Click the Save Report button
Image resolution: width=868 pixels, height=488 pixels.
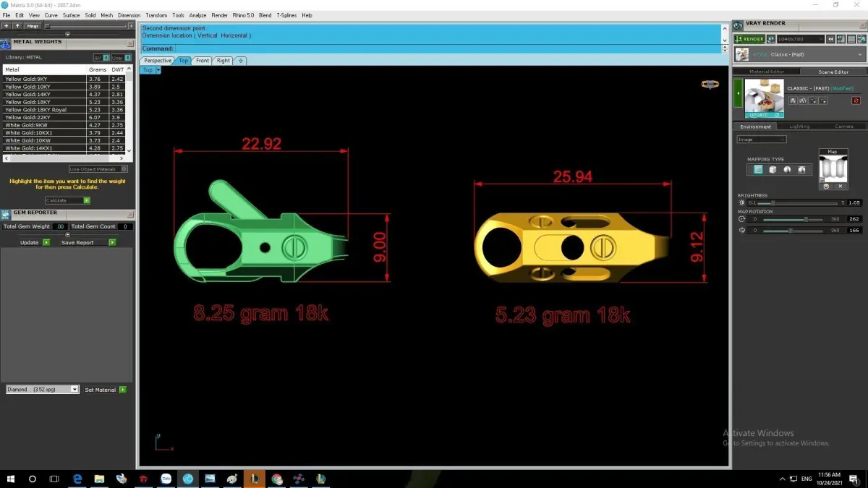click(x=88, y=242)
